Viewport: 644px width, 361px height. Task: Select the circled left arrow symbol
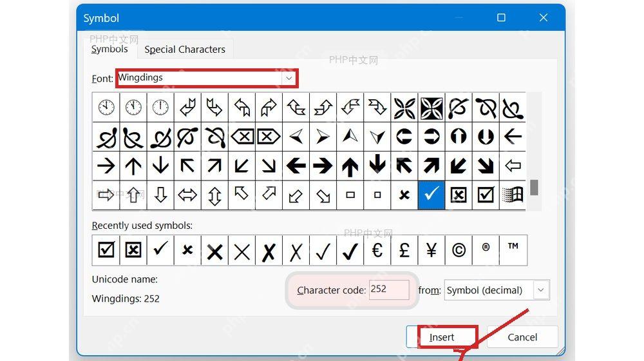coord(404,137)
